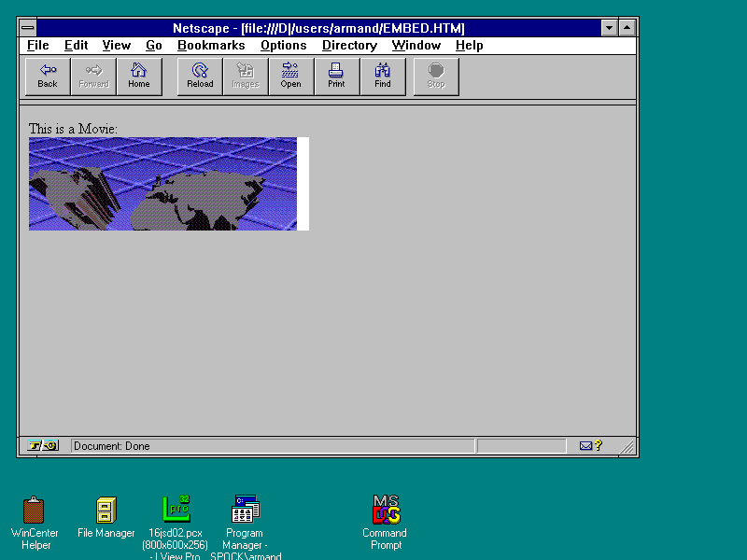Click the security key icon in status bar
This screenshot has width=747, height=560.
[43, 446]
